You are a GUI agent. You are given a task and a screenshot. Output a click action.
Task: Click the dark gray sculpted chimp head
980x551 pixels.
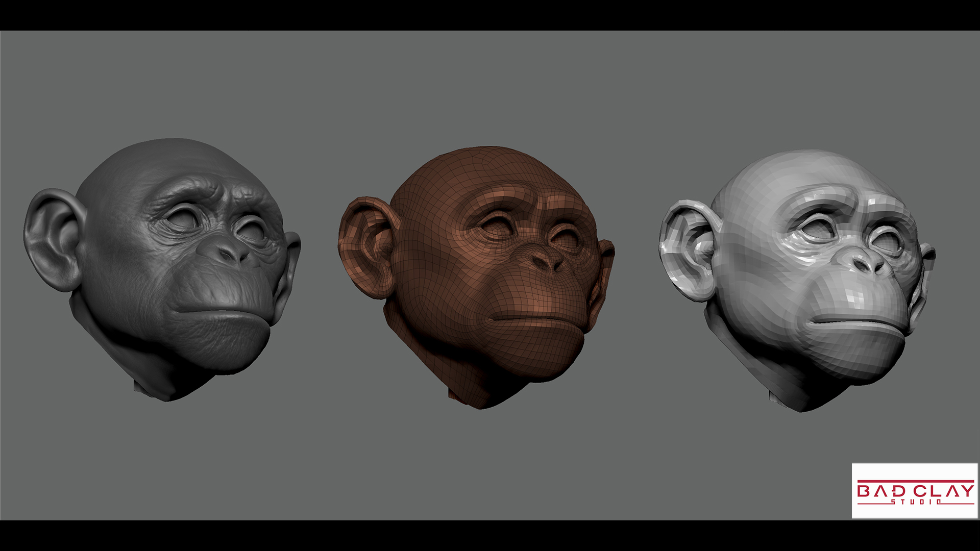pyautogui.click(x=162, y=269)
